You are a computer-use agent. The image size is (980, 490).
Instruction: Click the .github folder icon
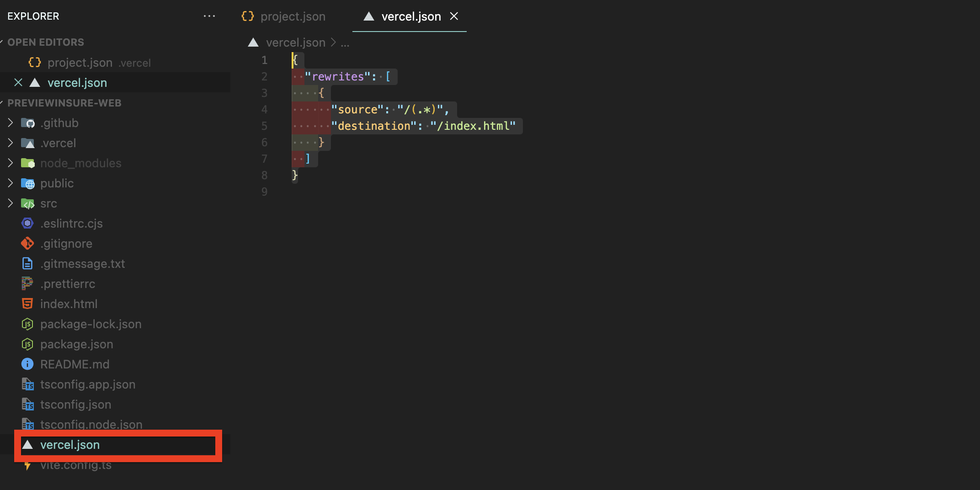point(28,123)
